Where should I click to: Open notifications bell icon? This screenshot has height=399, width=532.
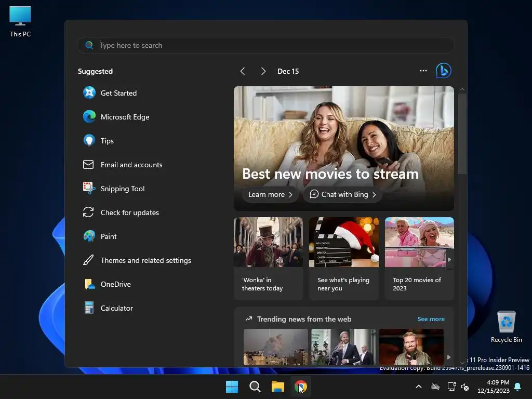point(518,387)
